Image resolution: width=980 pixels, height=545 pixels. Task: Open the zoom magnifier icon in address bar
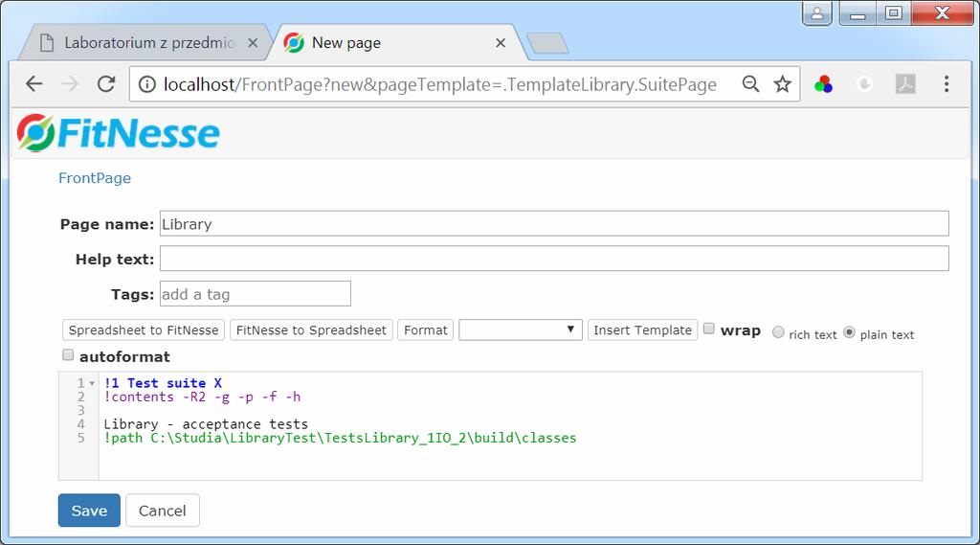750,84
